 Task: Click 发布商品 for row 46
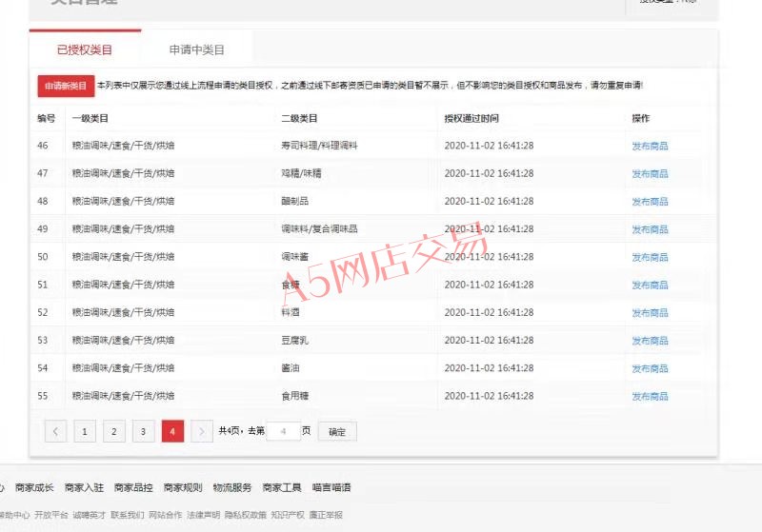coord(650,146)
